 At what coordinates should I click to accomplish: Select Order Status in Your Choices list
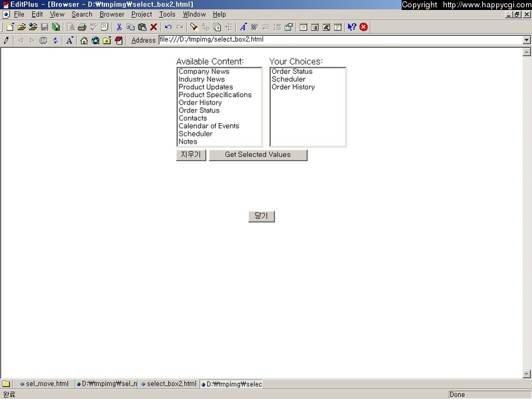[x=308, y=72]
